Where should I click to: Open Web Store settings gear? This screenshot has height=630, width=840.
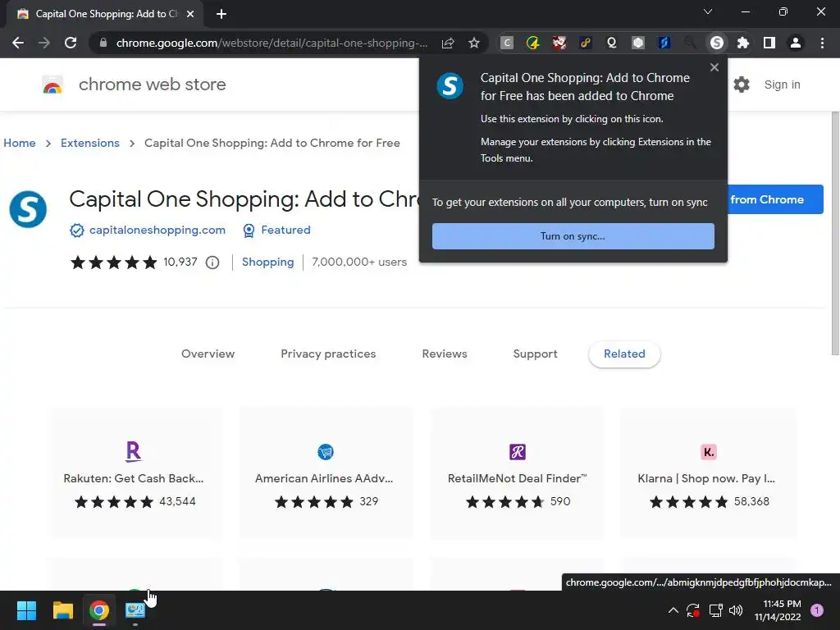pyautogui.click(x=742, y=84)
